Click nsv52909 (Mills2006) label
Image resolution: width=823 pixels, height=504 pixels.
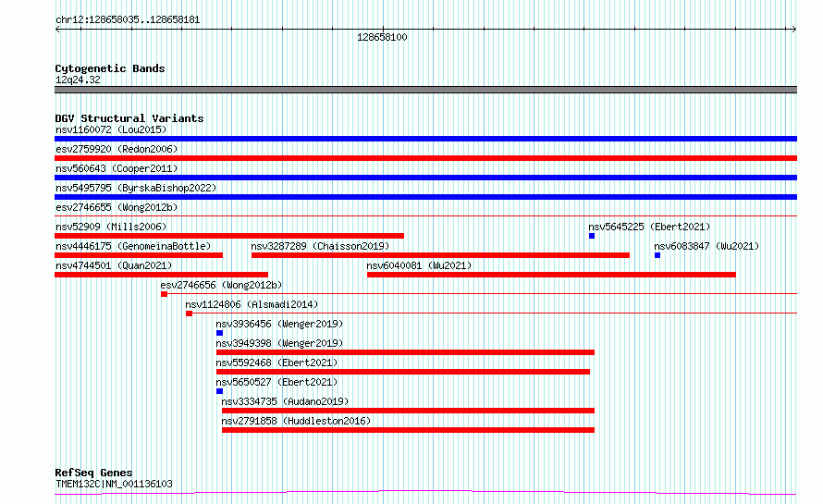tap(111, 227)
